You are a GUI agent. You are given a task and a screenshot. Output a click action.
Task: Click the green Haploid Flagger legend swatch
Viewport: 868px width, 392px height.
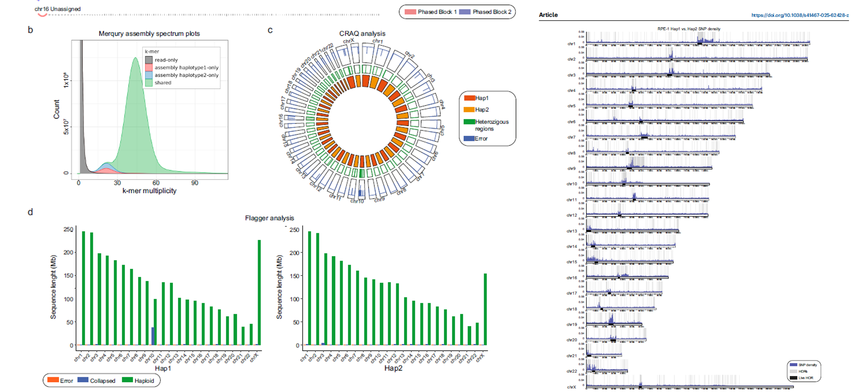tap(127, 380)
